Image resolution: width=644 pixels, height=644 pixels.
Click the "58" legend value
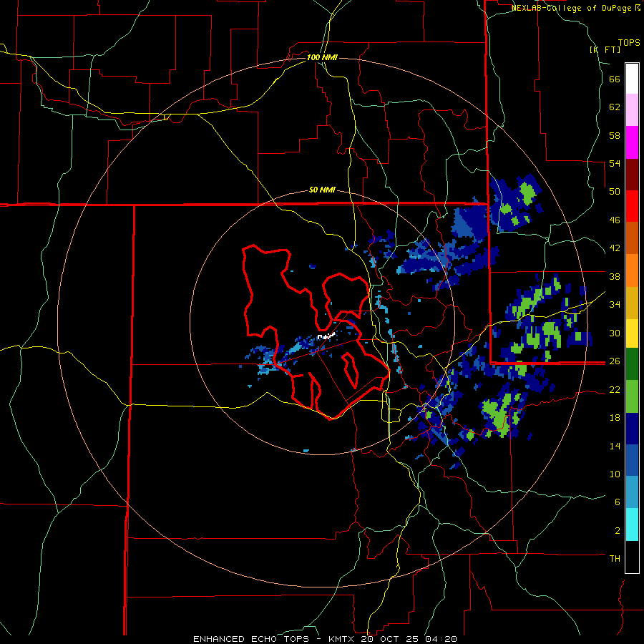615,135
